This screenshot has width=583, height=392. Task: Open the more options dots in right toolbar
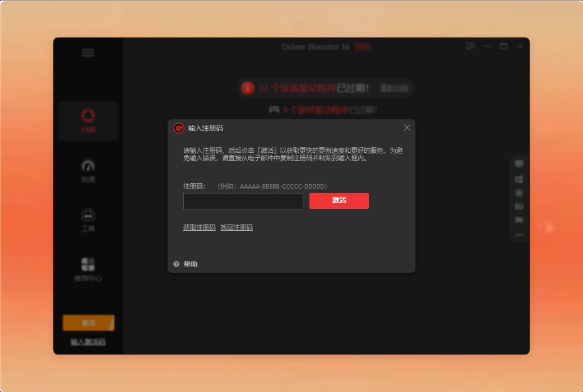pos(519,235)
